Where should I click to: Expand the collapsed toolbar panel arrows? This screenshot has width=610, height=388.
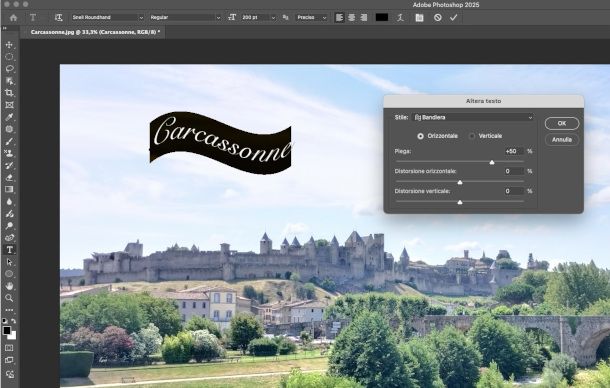tap(5, 28)
